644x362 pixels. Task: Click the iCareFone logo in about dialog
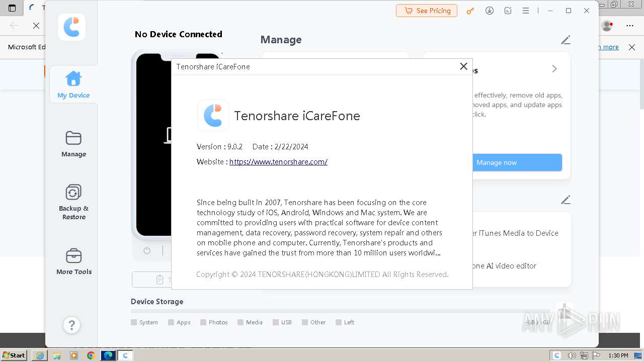[x=213, y=116]
